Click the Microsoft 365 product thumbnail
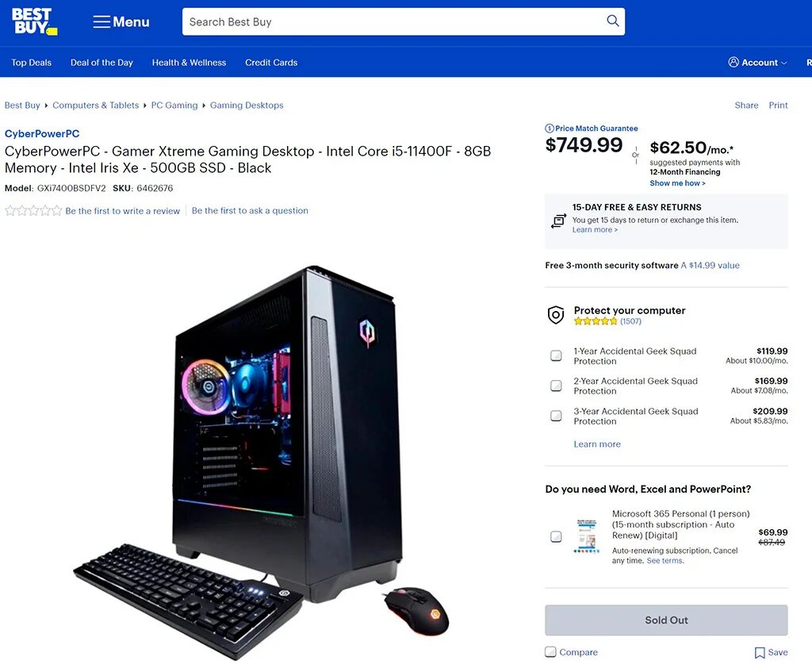Screen dimensions: 812x664 coord(587,536)
